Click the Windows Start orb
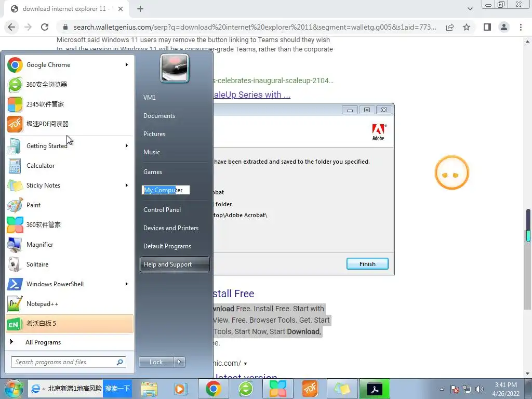 (14, 389)
